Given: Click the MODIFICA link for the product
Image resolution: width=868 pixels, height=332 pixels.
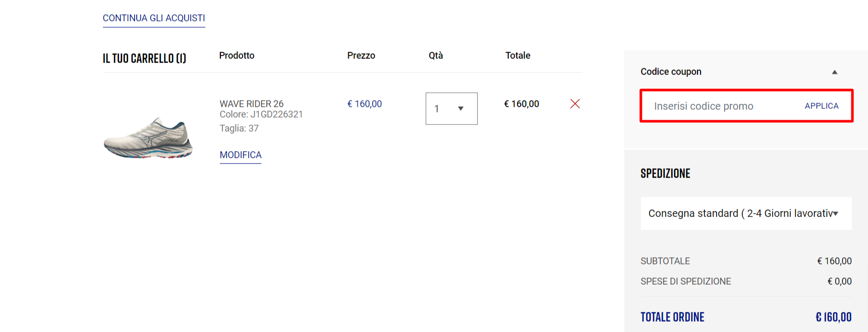Looking at the screenshot, I should pos(241,155).
